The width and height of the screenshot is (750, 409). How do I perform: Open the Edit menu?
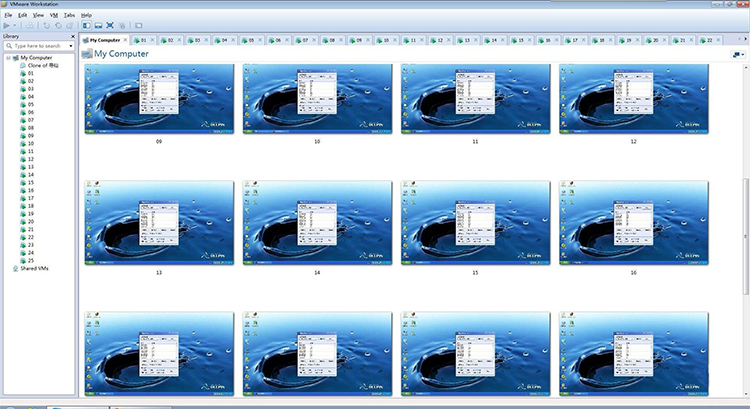22,15
